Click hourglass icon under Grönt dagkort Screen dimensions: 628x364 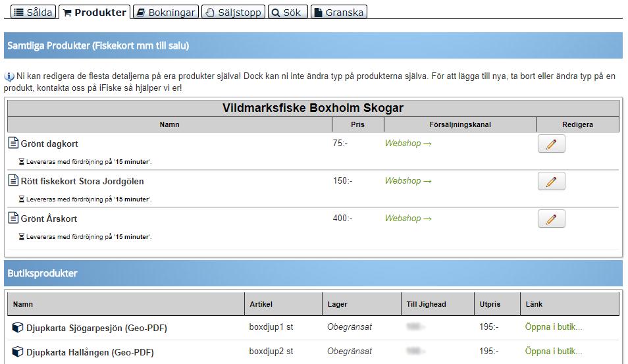pos(22,162)
